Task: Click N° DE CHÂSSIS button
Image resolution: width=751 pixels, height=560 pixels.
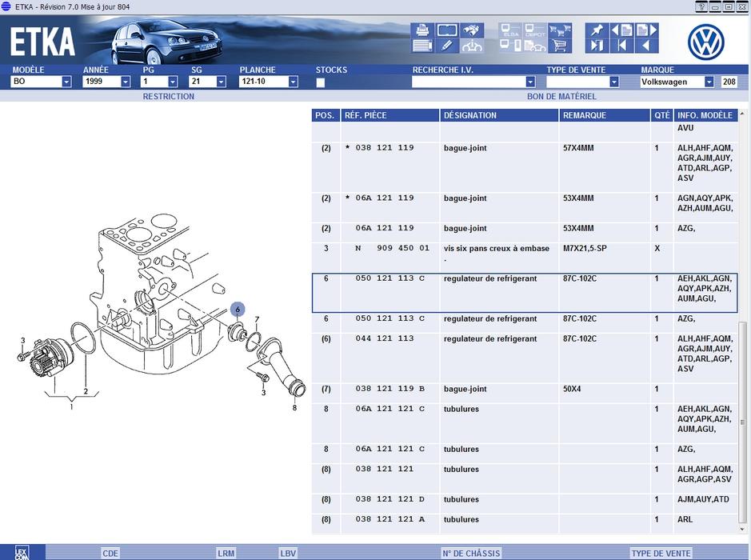Action: coord(471,554)
